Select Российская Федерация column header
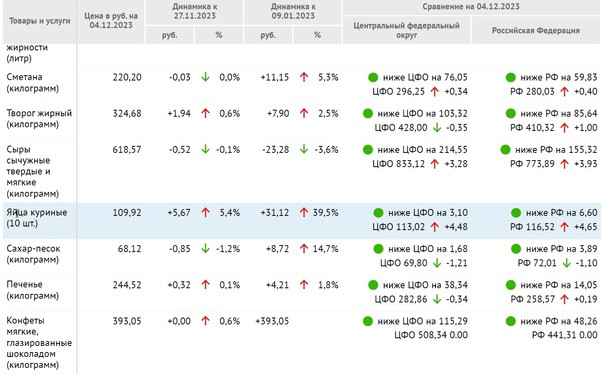The height and width of the screenshot is (374, 604). tap(536, 30)
